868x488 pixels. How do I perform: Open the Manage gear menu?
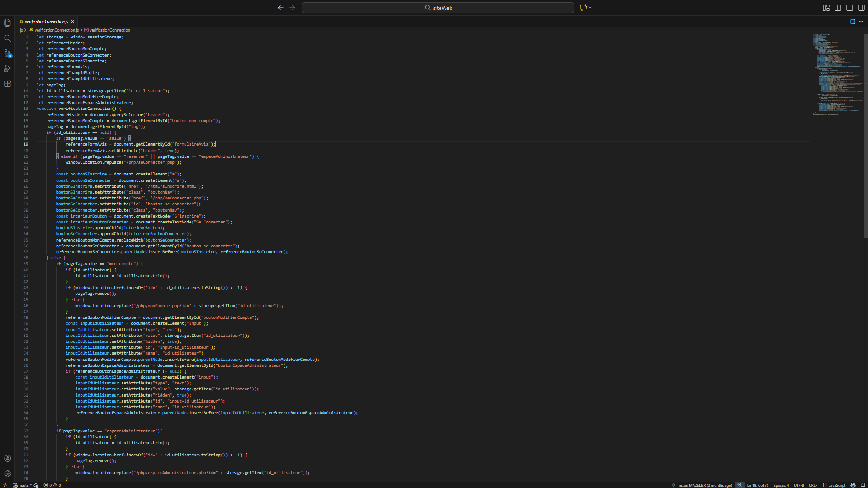coord(7,474)
